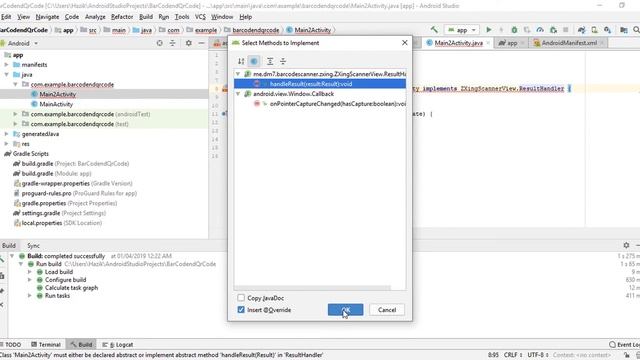Expand the generatedJava folder
Image resolution: width=640 pixels, height=360 pixels.
(7, 134)
